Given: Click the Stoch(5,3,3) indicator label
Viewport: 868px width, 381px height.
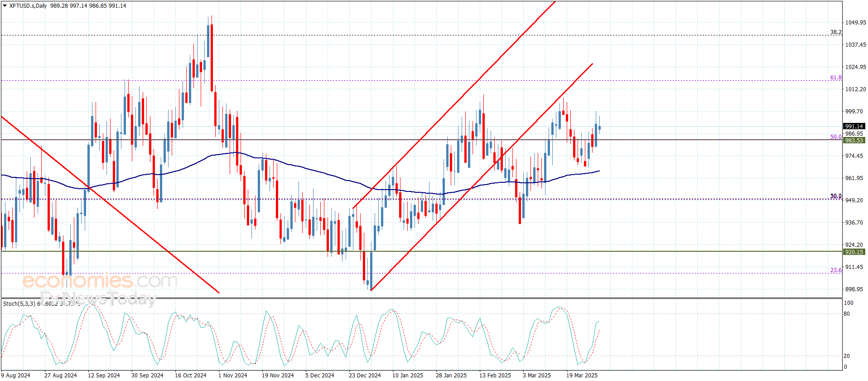Looking at the screenshot, I should (19, 303).
